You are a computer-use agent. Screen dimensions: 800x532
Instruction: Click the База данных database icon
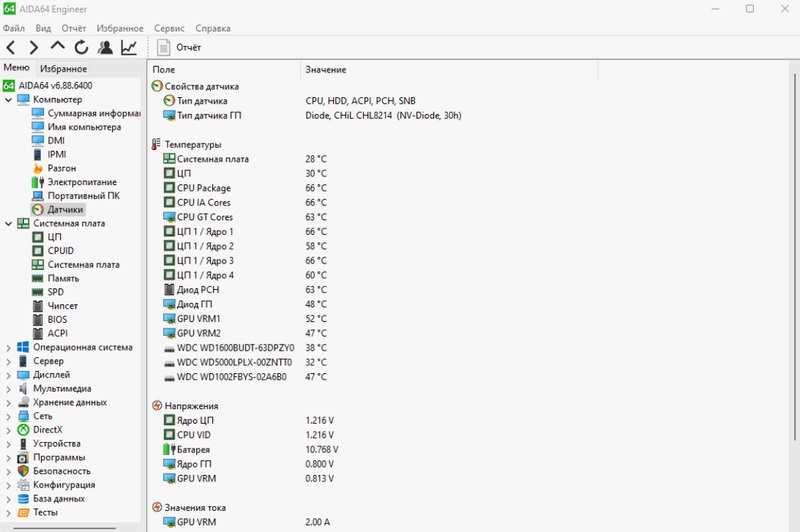point(23,499)
